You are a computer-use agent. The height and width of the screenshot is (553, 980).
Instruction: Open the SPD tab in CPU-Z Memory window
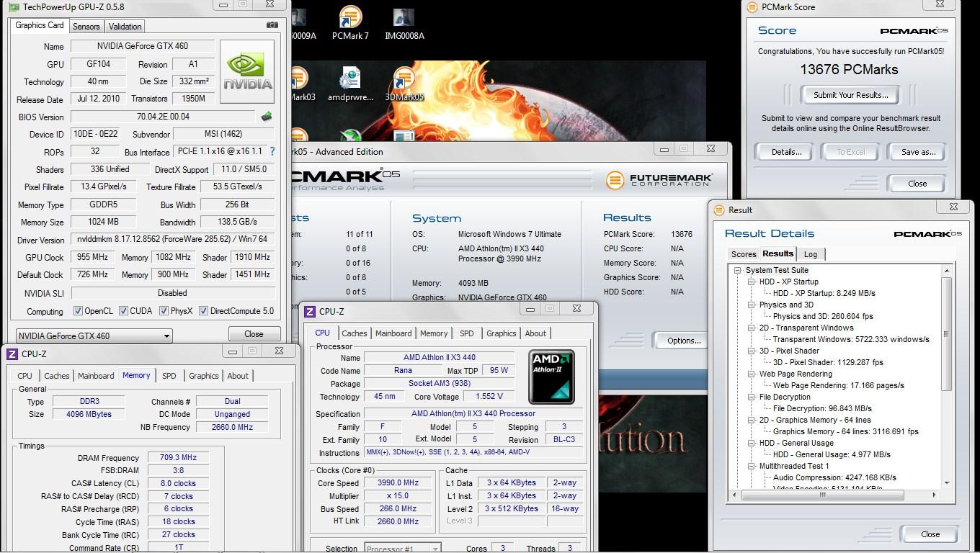click(169, 376)
